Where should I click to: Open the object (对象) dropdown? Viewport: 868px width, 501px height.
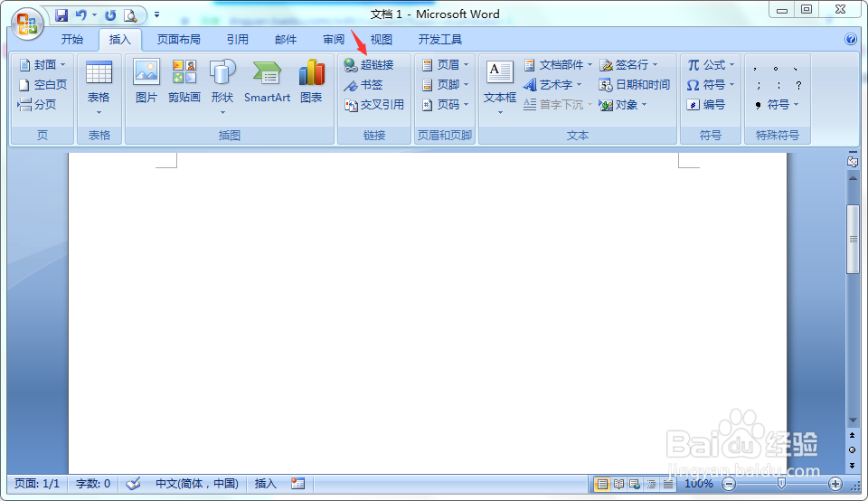[x=623, y=105]
